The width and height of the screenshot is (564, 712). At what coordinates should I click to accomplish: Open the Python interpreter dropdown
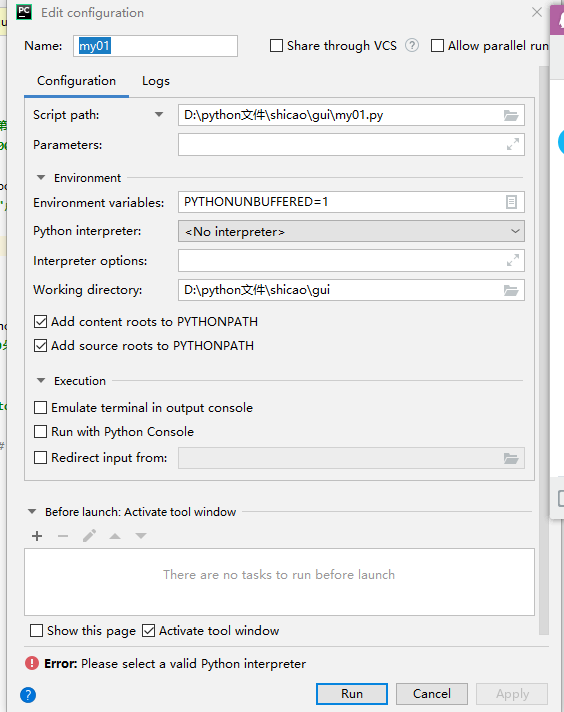coord(351,232)
